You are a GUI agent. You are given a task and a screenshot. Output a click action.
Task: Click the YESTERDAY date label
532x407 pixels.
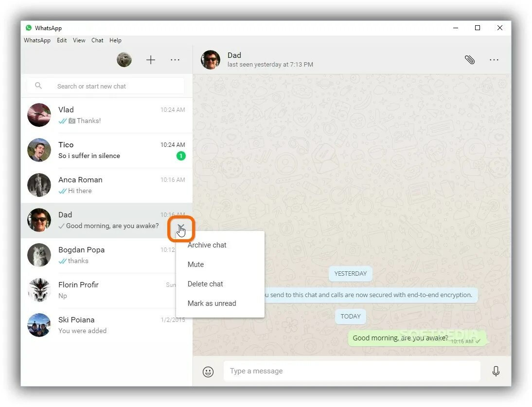(351, 274)
